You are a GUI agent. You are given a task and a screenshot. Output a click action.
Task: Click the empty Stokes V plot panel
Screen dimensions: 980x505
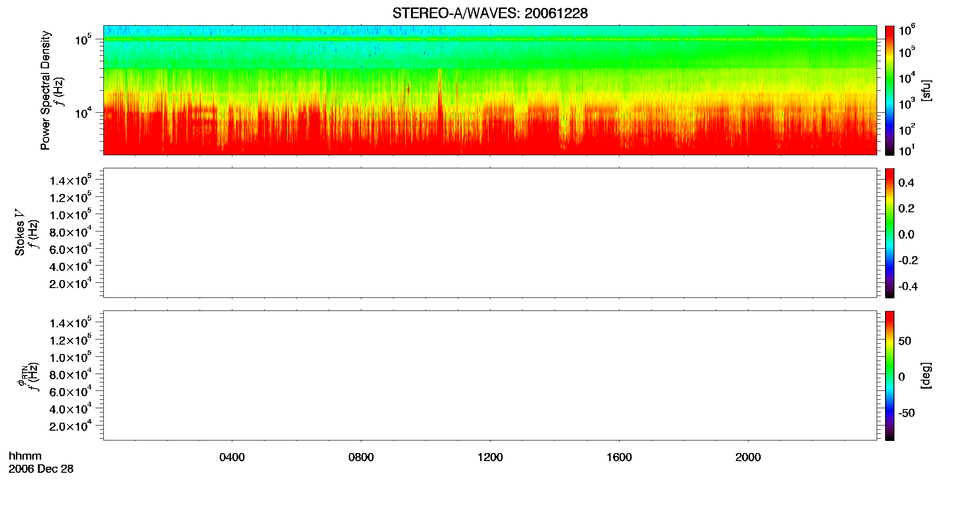(490, 233)
